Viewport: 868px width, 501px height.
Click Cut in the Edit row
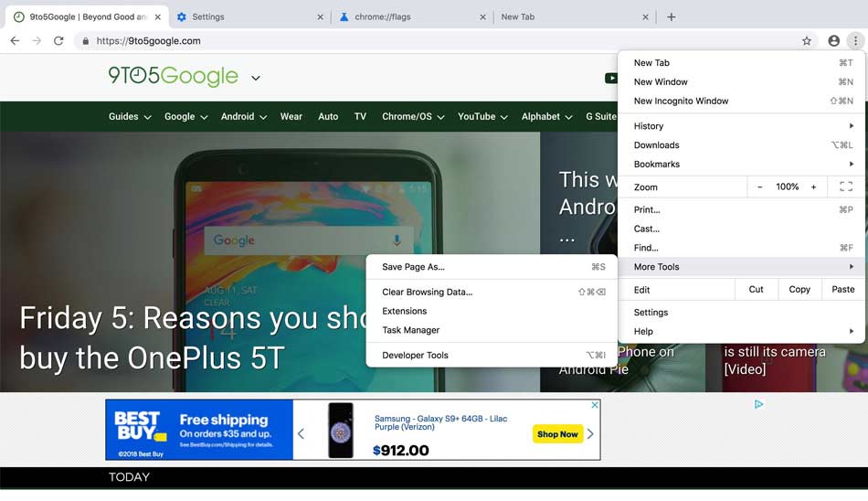point(757,289)
